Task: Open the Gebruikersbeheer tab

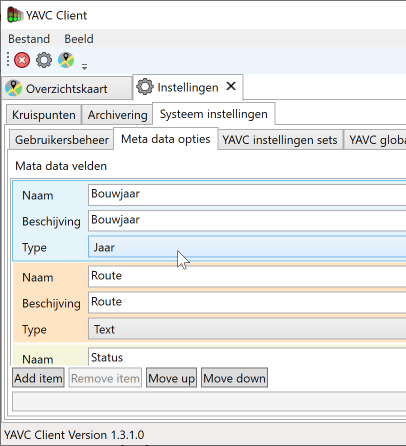Action: [x=62, y=140]
